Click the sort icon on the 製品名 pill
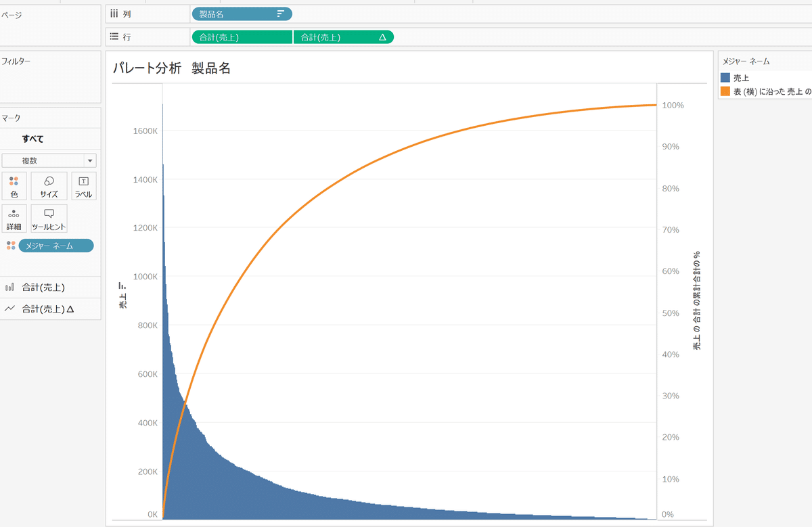 [x=281, y=14]
